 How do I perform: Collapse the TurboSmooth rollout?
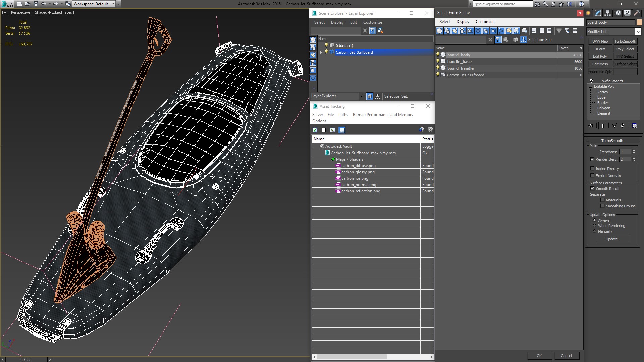[x=588, y=141]
